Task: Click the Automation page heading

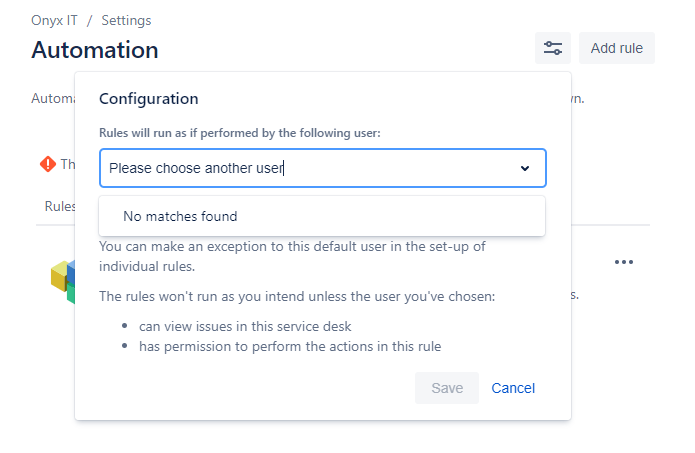Action: (x=95, y=50)
